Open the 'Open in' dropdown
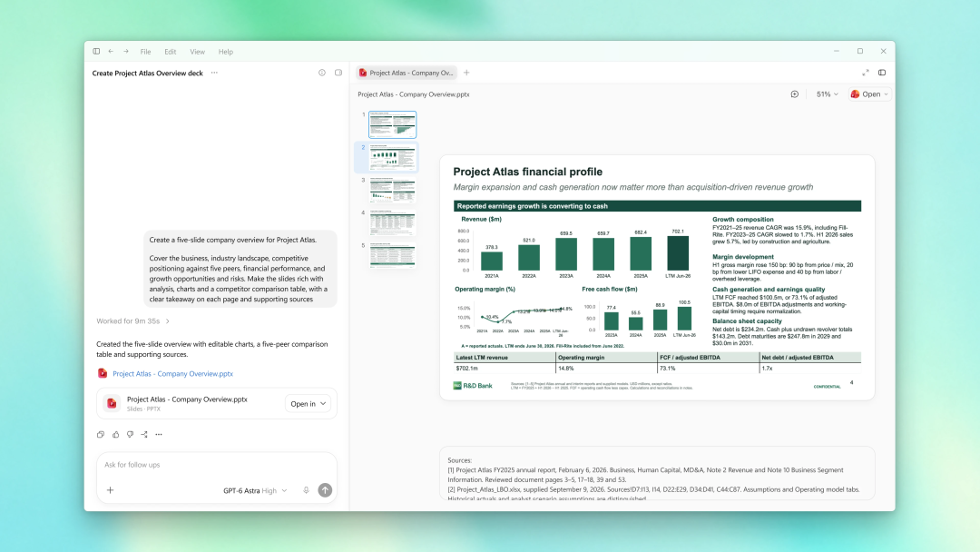 [x=309, y=404]
